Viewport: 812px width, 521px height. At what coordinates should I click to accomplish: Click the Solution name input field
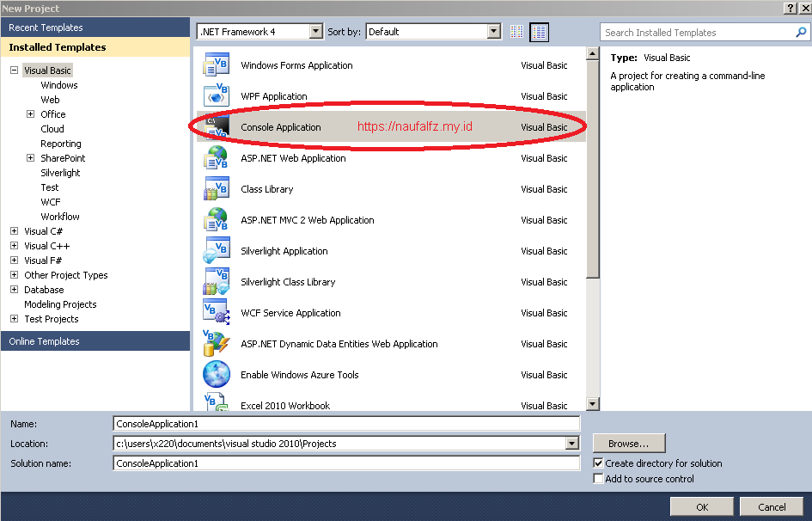346,463
